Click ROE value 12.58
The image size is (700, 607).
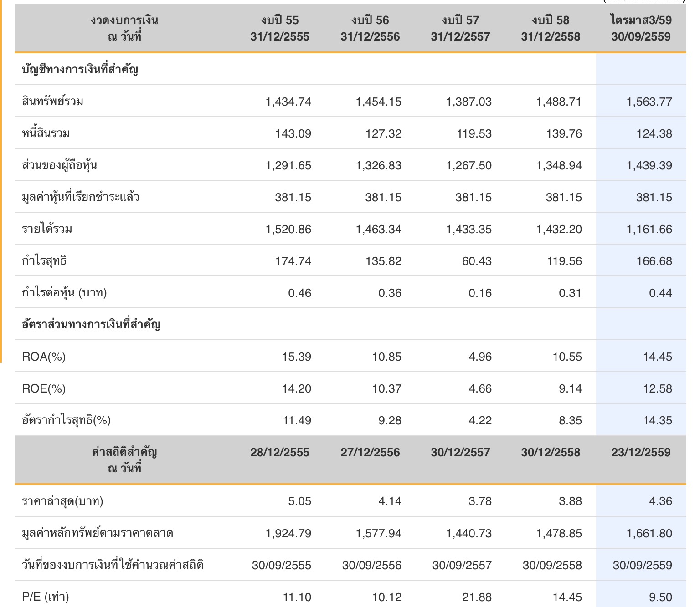pos(658,388)
